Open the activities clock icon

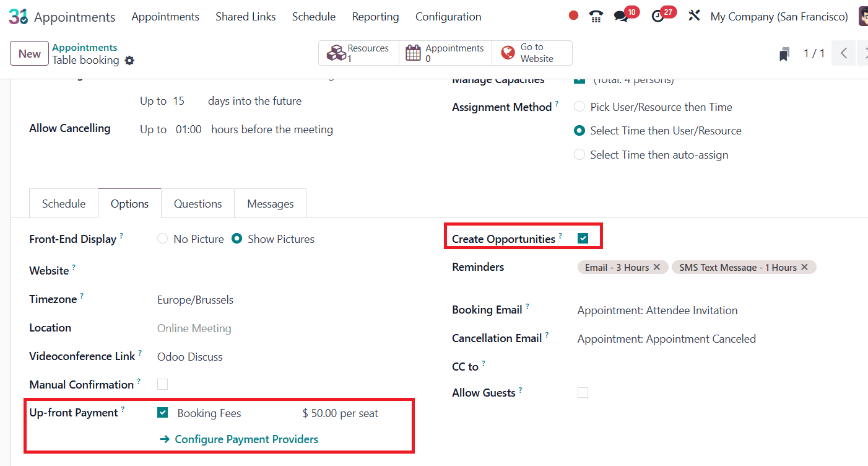658,17
